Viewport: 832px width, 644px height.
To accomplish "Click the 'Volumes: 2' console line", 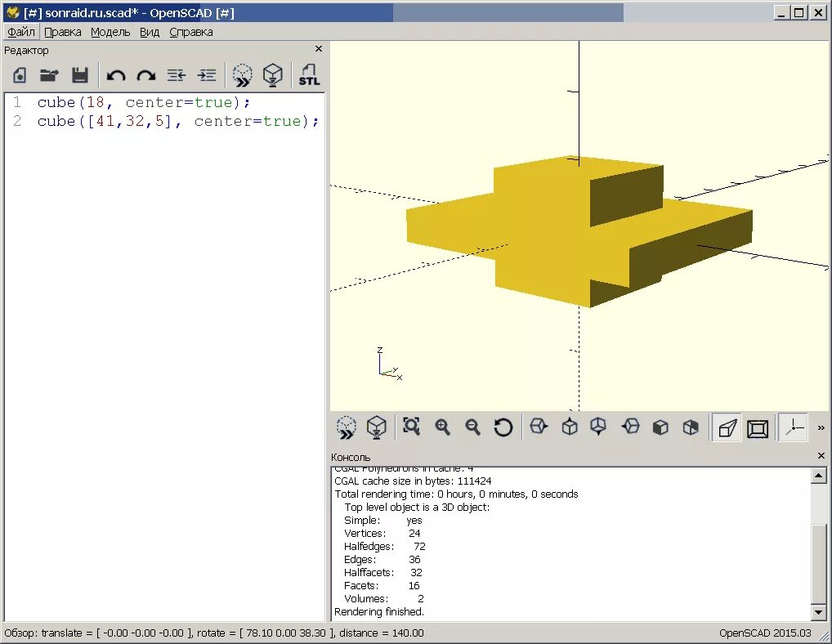I will click(x=383, y=599).
